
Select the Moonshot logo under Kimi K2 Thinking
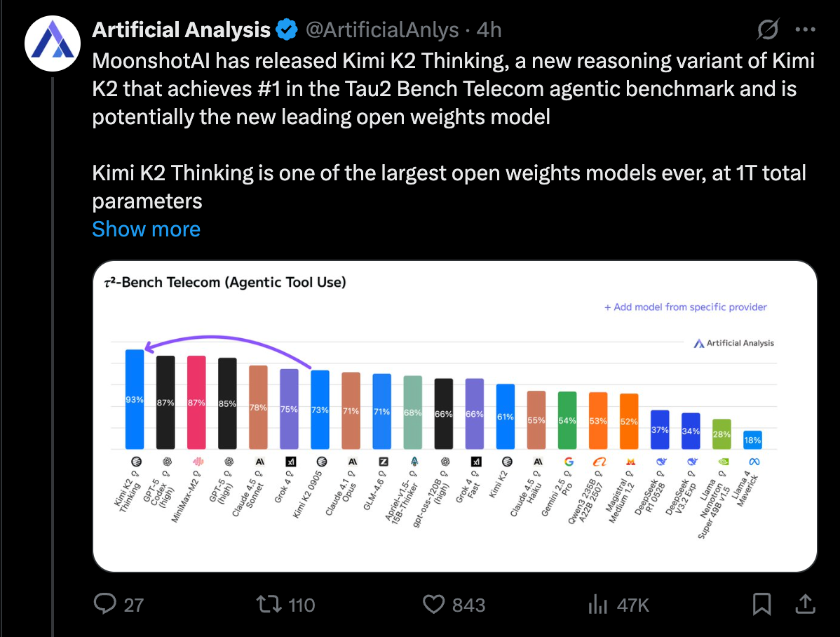click(135, 463)
